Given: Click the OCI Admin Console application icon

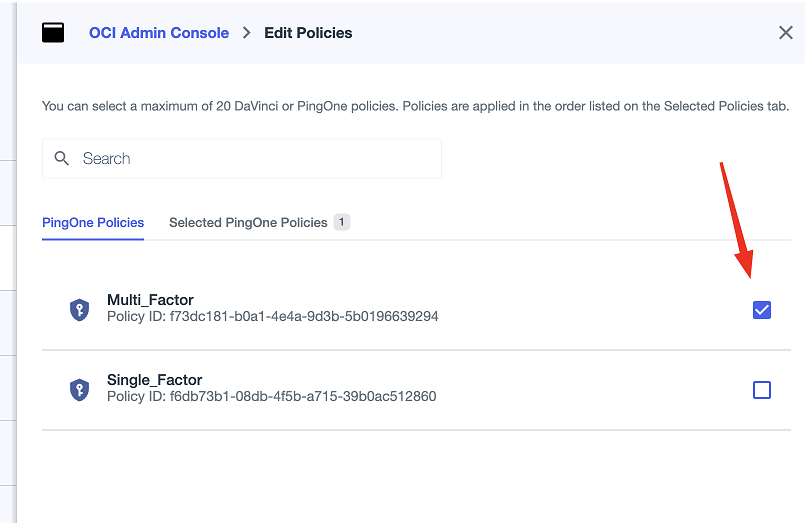Looking at the screenshot, I should 53,32.
